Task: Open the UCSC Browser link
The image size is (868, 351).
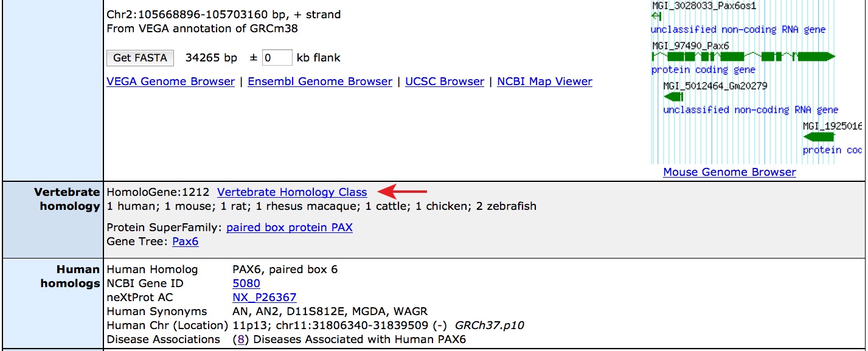Action: click(445, 82)
